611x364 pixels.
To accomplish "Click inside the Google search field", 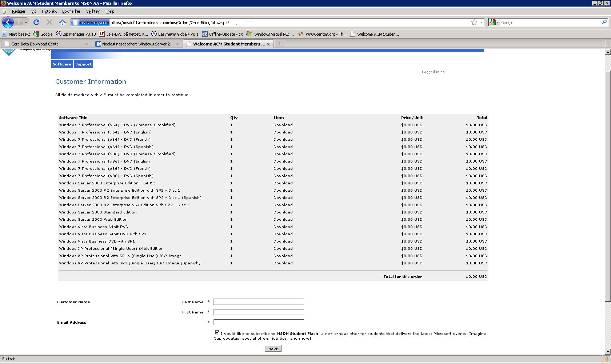I will tap(550, 23).
